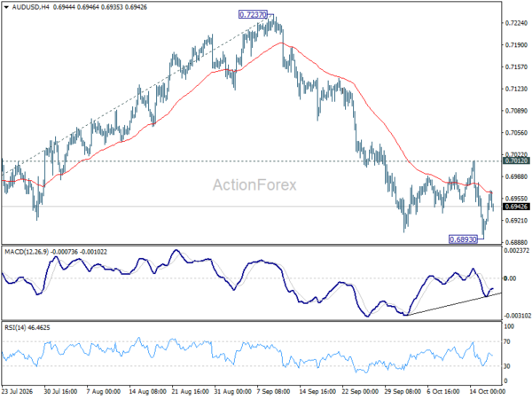This screenshot has height=399, width=532.
Task: Open the AUDUSD,H4 chart dropdown arrow
Action: [x=6, y=7]
